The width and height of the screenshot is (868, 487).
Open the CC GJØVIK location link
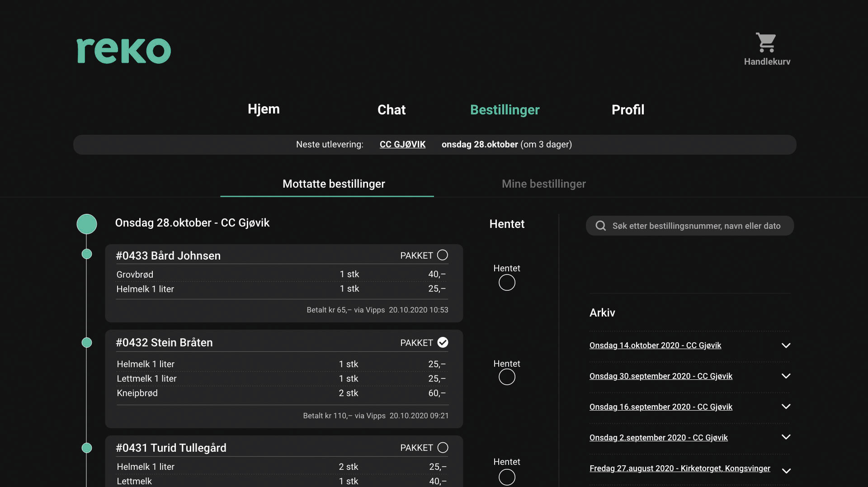pyautogui.click(x=402, y=144)
